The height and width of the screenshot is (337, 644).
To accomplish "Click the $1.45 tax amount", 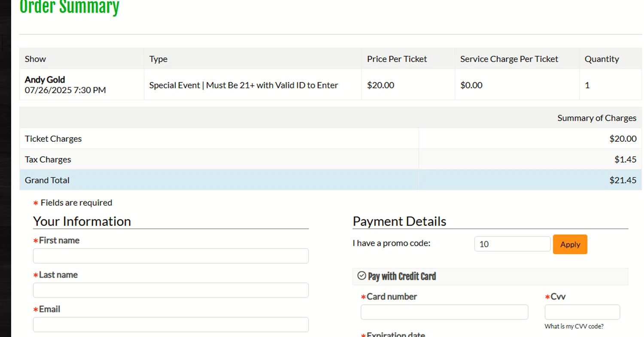I will [x=625, y=159].
